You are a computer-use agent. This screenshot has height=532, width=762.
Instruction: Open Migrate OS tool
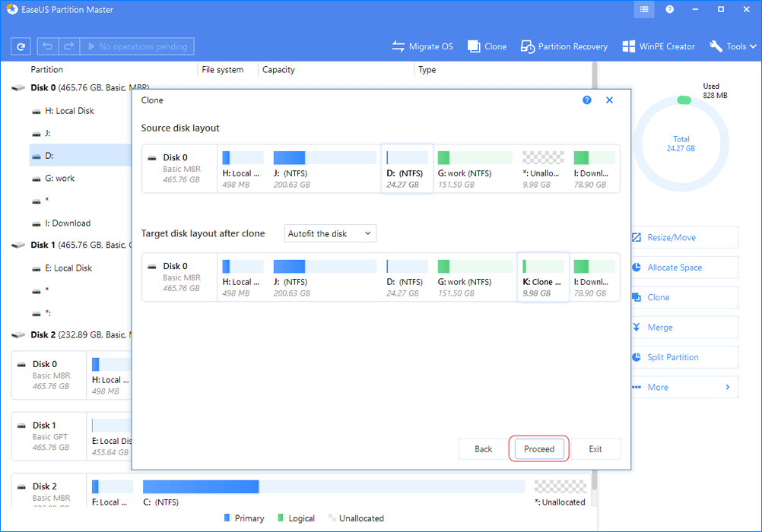pos(422,46)
